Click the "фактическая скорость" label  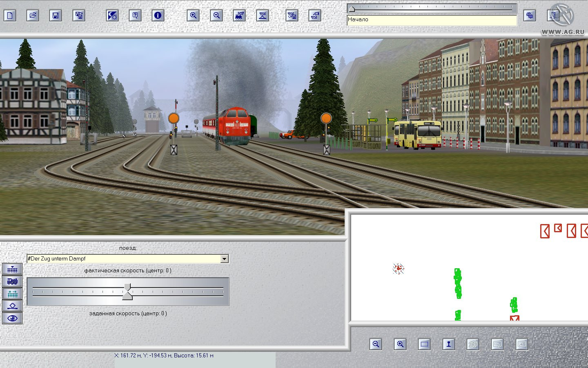click(128, 271)
